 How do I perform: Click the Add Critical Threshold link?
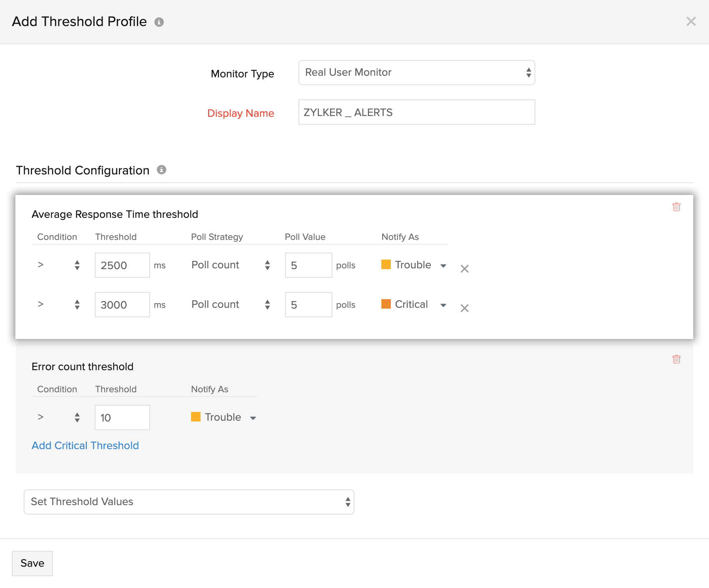coord(85,446)
